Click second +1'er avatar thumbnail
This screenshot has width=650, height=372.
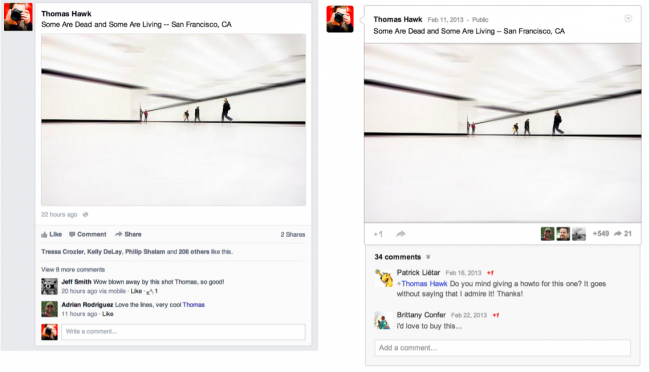point(563,234)
